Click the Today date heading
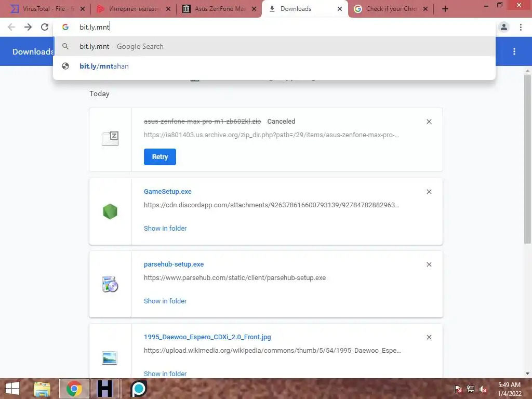The width and height of the screenshot is (532, 399). coord(99,94)
